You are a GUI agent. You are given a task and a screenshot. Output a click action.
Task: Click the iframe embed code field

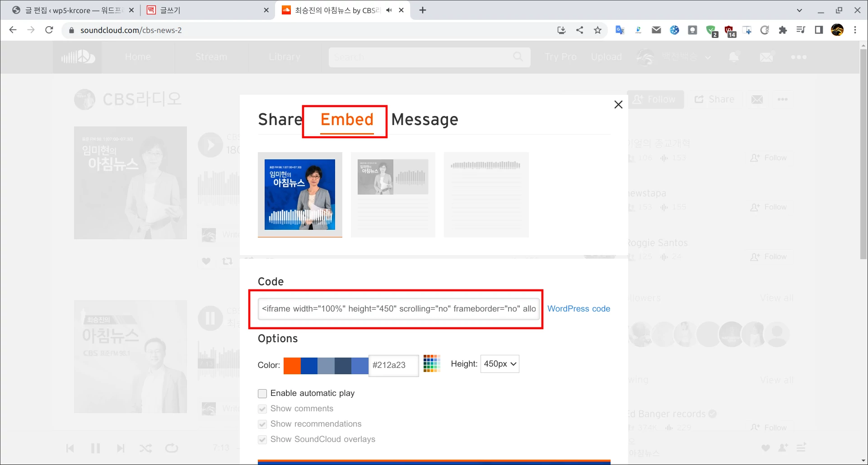(398, 309)
